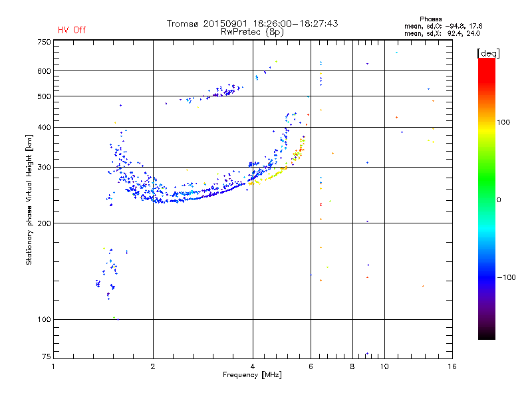532x399 pixels.
Task: Click the "Phases" heading above the statistics
Action: point(430,19)
